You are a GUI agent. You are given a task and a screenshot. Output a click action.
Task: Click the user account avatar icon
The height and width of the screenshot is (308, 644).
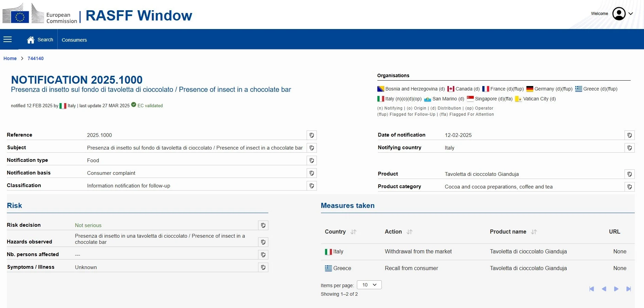tap(619, 14)
